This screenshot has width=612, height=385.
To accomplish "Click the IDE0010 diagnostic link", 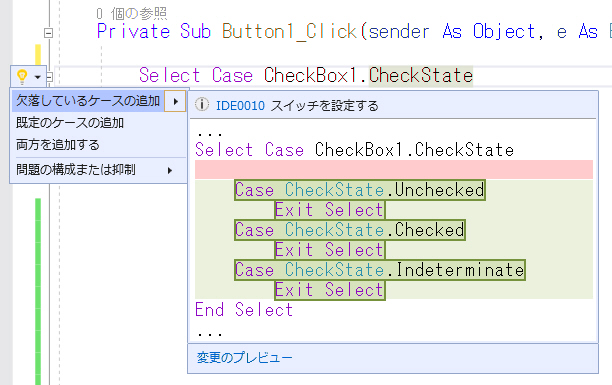I will [240, 106].
